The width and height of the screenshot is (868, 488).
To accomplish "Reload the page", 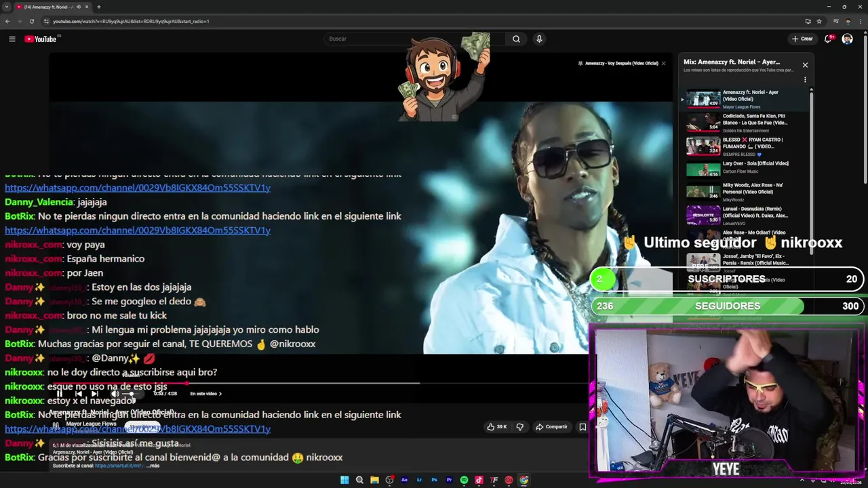I will click(x=31, y=21).
